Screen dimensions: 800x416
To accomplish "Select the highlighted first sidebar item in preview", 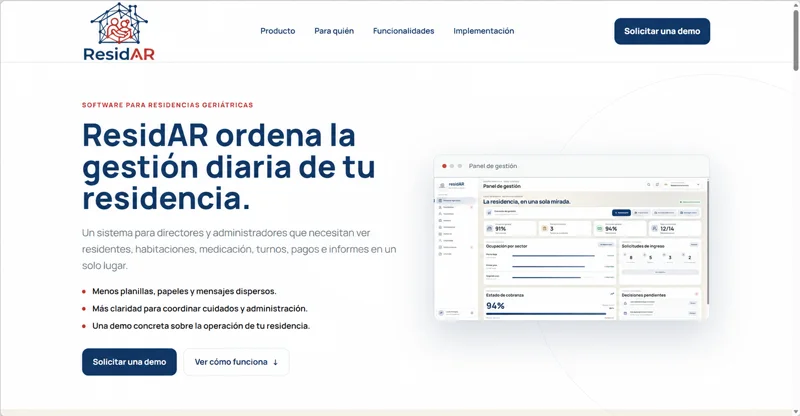I will (x=455, y=200).
